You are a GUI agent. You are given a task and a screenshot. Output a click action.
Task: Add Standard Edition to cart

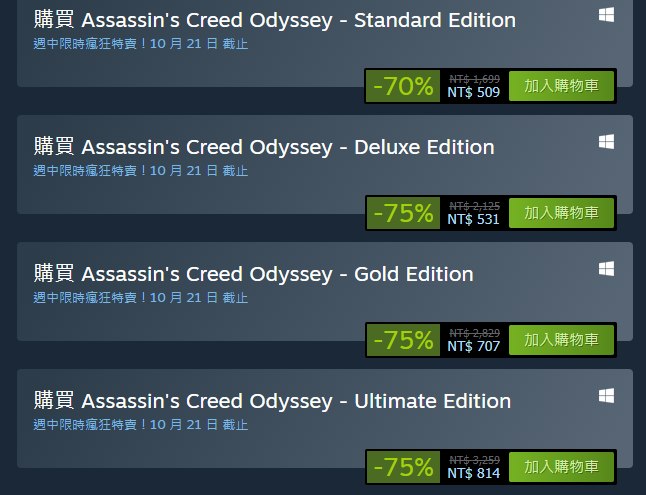(x=561, y=86)
